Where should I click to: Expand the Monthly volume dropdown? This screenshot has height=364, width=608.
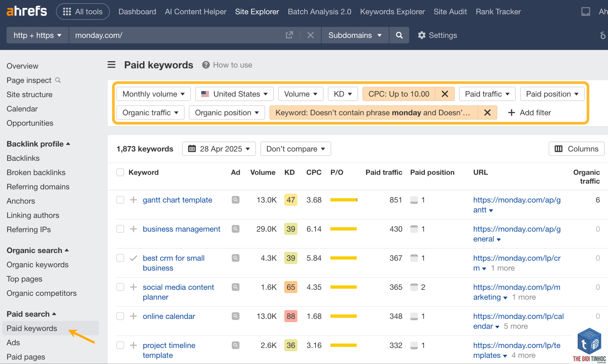(153, 94)
